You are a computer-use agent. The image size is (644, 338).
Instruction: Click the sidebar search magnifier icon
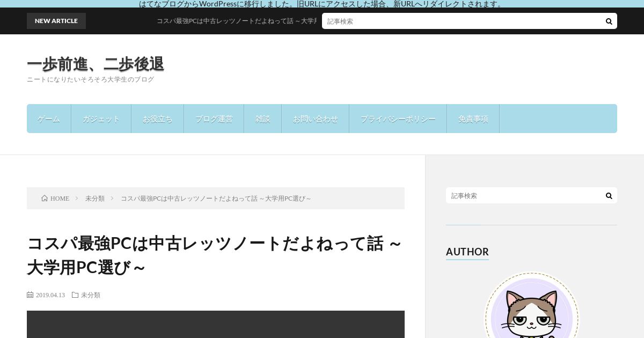(x=609, y=195)
